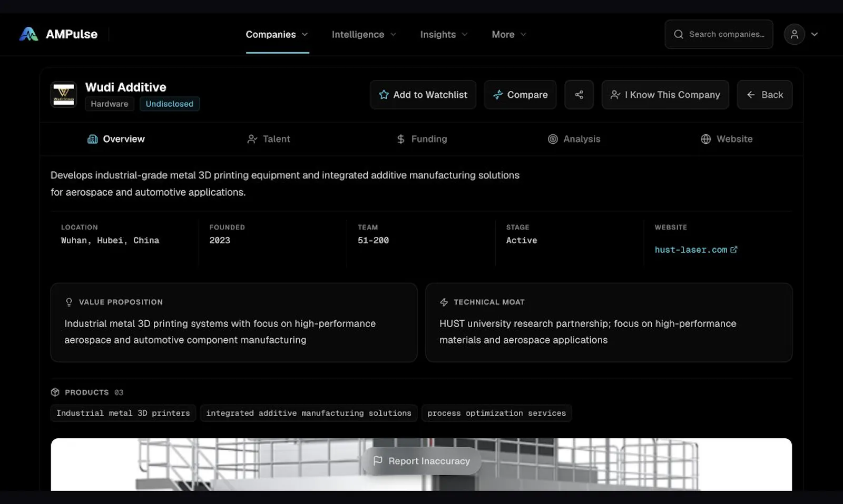Click the Active stage value
The width and height of the screenshot is (843, 504).
coord(522,240)
